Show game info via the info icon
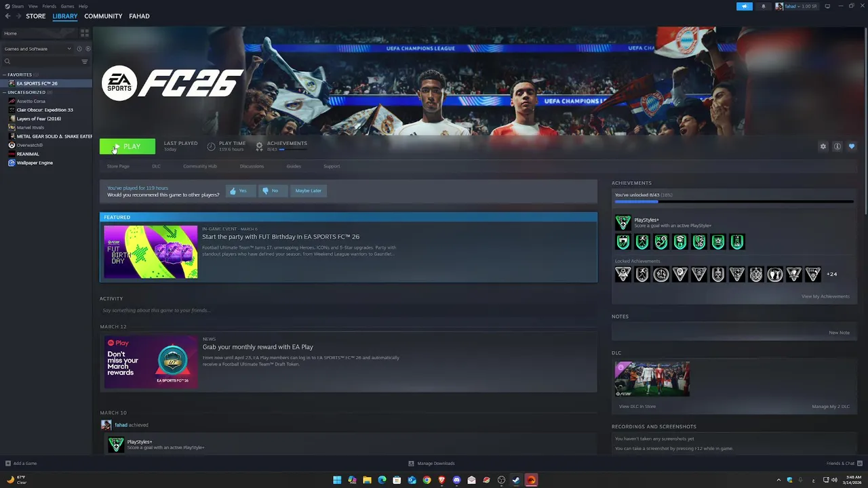This screenshot has height=488, width=868. tap(837, 146)
